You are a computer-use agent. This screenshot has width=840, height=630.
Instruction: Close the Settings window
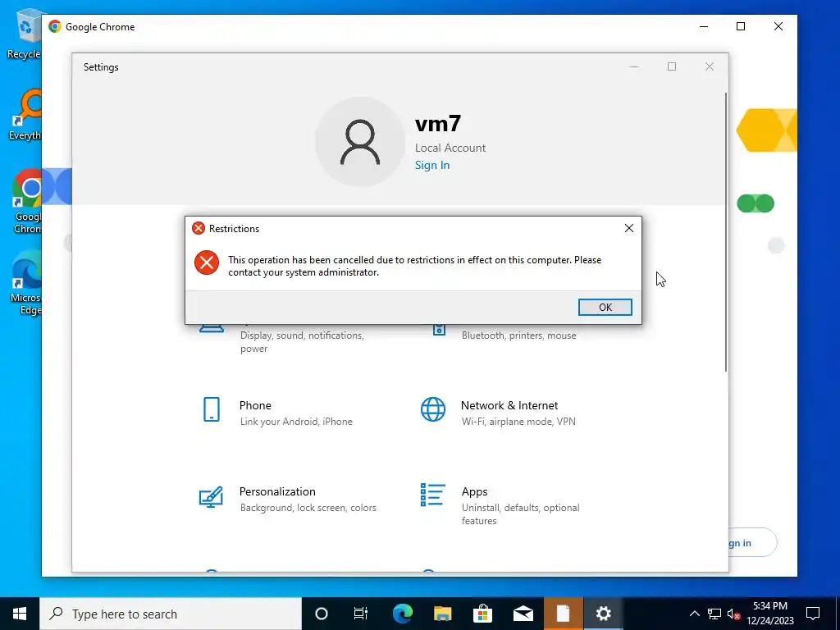[x=710, y=66]
